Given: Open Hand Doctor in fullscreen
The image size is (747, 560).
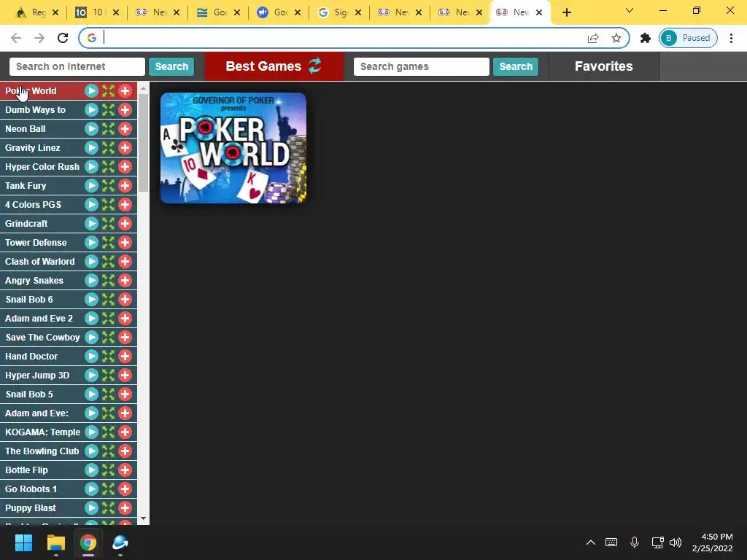Looking at the screenshot, I should [x=108, y=356].
